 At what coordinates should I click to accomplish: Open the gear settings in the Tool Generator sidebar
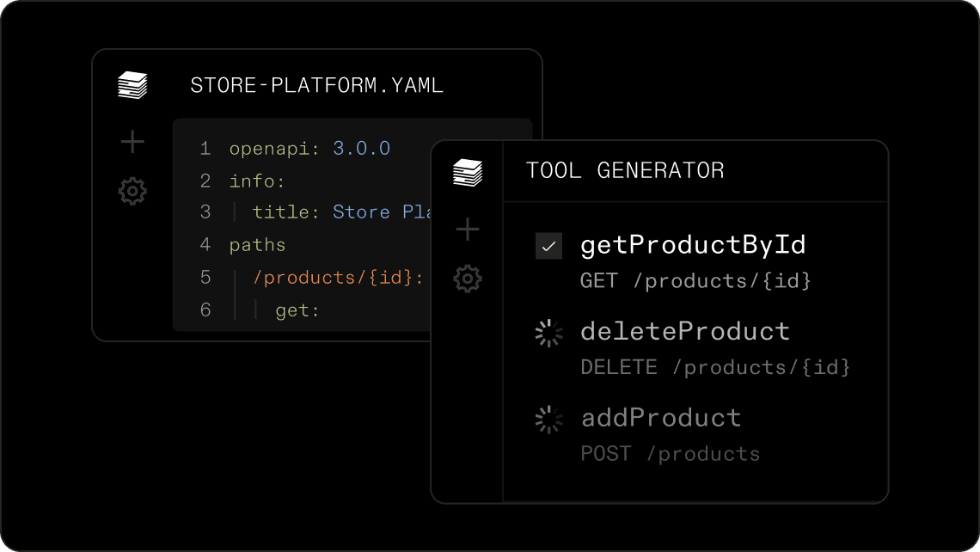tap(468, 279)
